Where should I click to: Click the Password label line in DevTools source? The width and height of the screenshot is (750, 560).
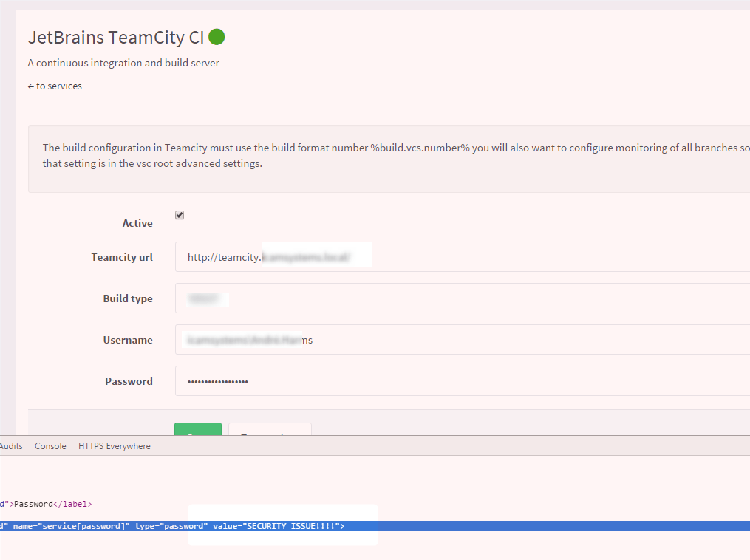[46, 504]
